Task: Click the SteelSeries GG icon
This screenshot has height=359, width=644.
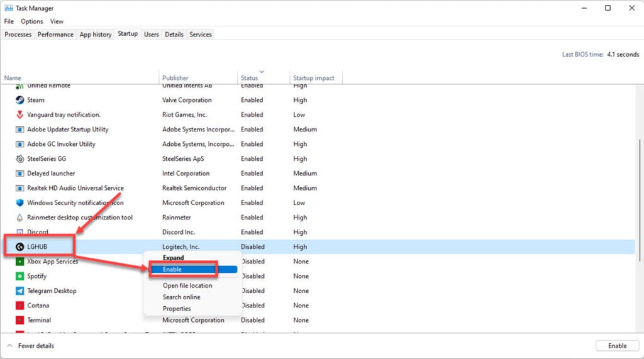Action: tap(19, 158)
